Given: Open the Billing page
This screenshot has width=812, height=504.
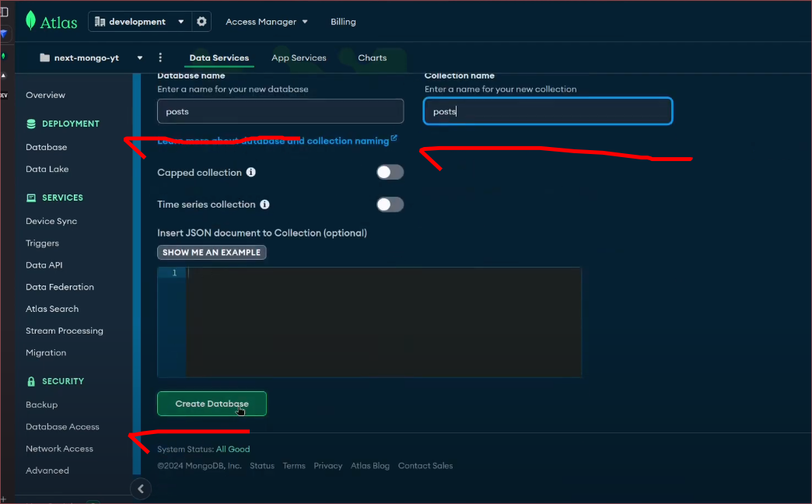Looking at the screenshot, I should point(343,22).
